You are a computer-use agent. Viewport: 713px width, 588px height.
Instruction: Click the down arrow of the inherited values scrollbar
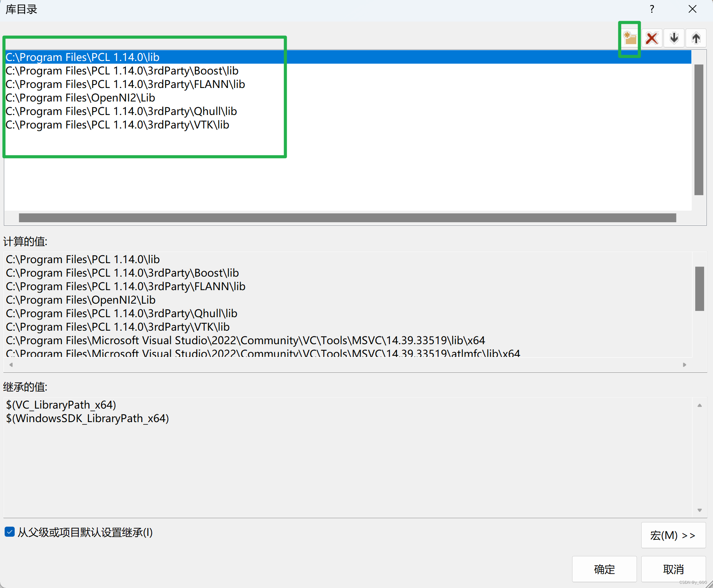[699, 509]
